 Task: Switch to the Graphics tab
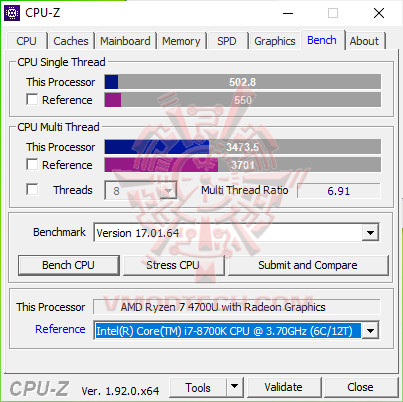[275, 41]
